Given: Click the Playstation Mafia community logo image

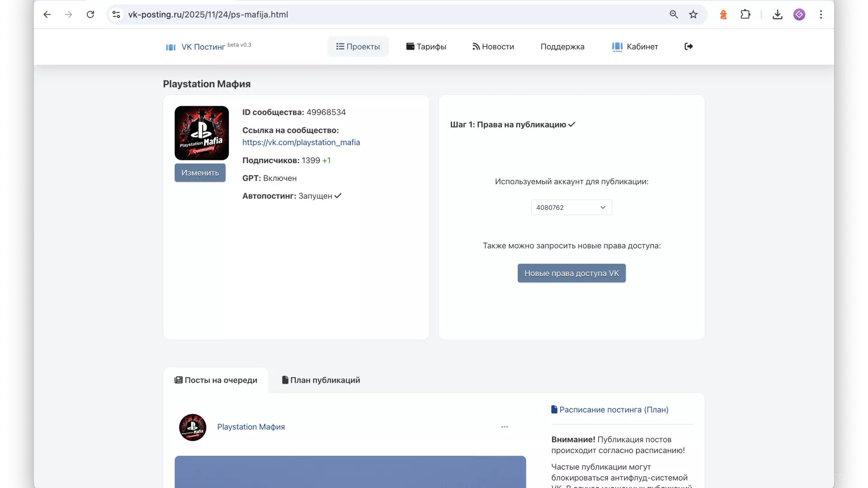Looking at the screenshot, I should 202,133.
